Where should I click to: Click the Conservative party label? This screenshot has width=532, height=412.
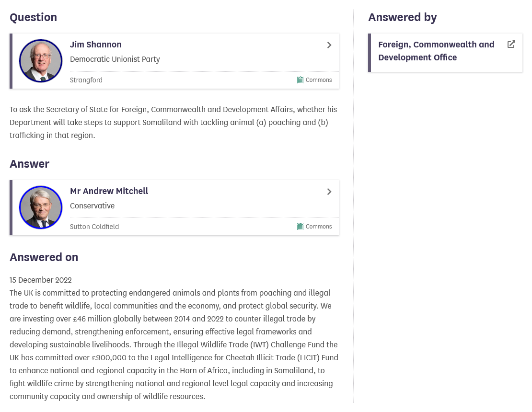93,206
